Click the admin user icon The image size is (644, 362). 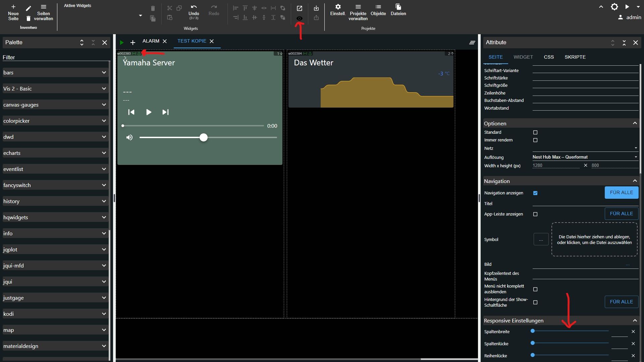coord(621,17)
